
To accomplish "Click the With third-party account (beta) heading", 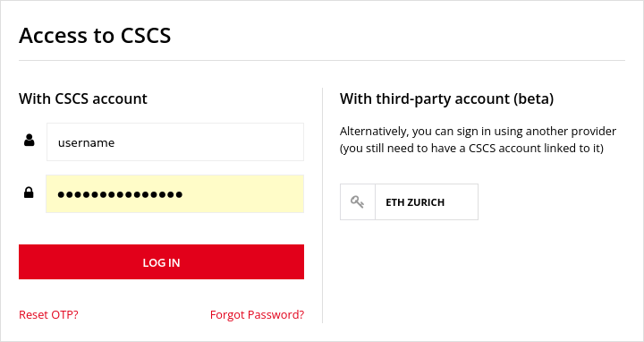I will (x=447, y=98).
